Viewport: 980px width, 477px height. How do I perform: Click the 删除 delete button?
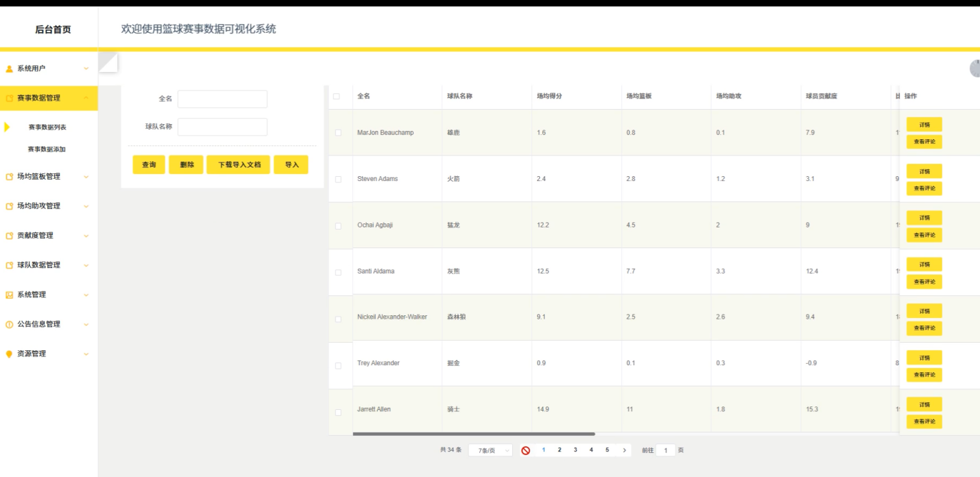[187, 164]
